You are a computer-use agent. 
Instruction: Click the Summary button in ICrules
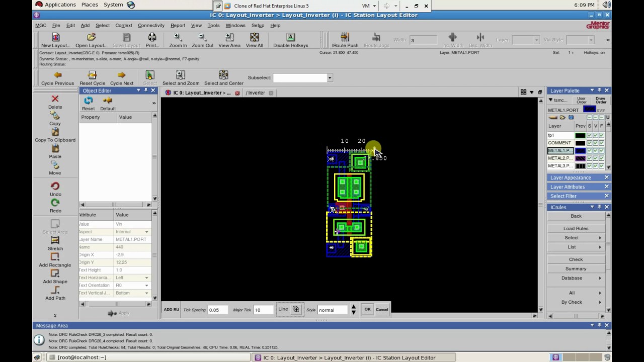[x=576, y=268]
